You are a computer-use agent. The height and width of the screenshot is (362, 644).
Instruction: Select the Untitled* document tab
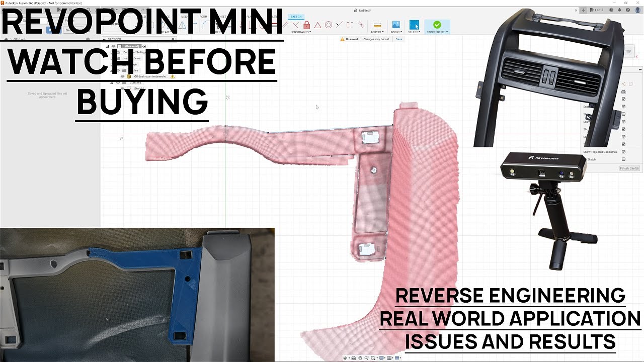(x=363, y=10)
